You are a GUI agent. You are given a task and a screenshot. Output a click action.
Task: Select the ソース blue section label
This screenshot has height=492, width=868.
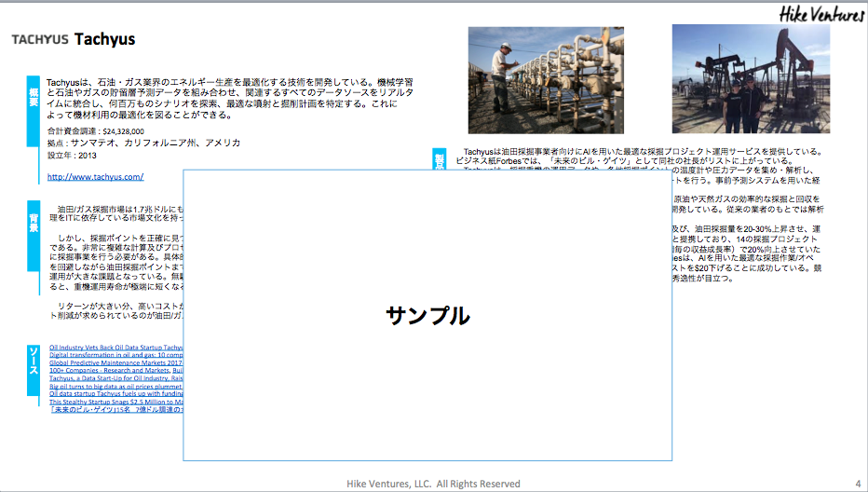34,370
